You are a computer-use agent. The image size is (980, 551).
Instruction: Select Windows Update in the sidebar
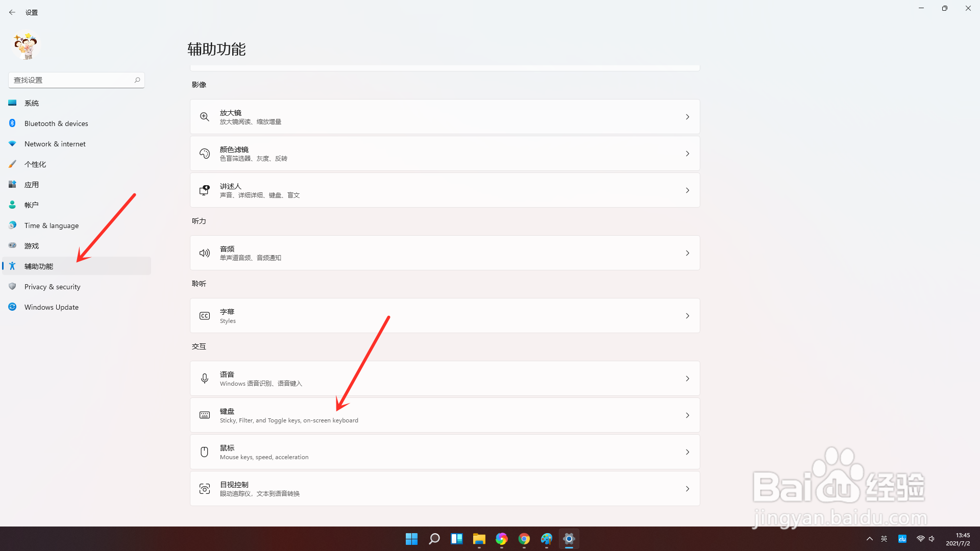(x=51, y=307)
